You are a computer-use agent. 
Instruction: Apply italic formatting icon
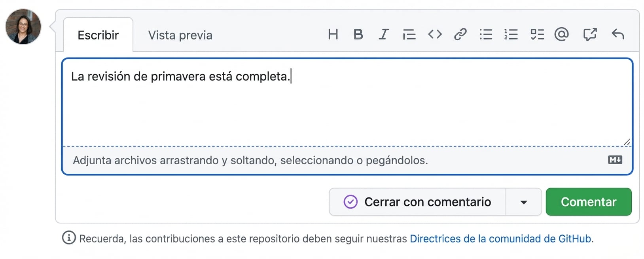point(383,35)
